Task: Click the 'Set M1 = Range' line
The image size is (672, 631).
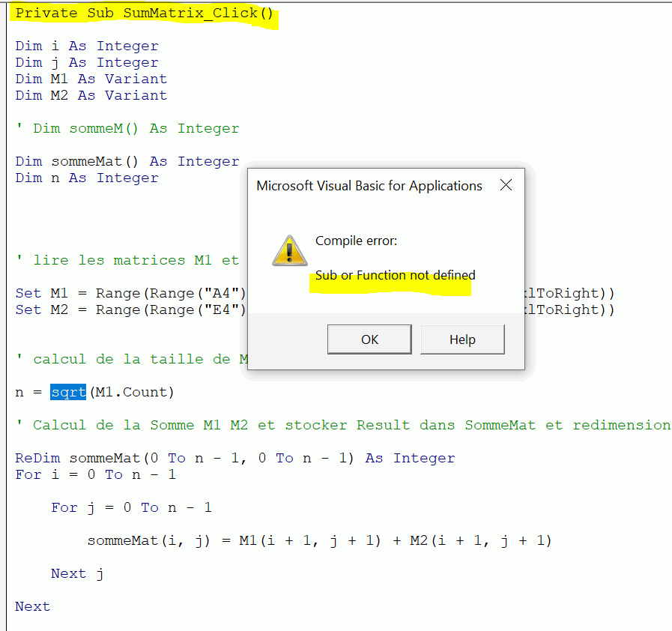Action: [130, 293]
